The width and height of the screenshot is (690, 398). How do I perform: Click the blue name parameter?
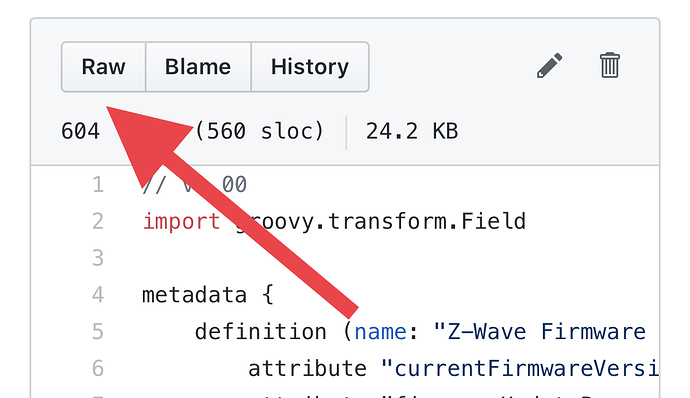(380, 332)
